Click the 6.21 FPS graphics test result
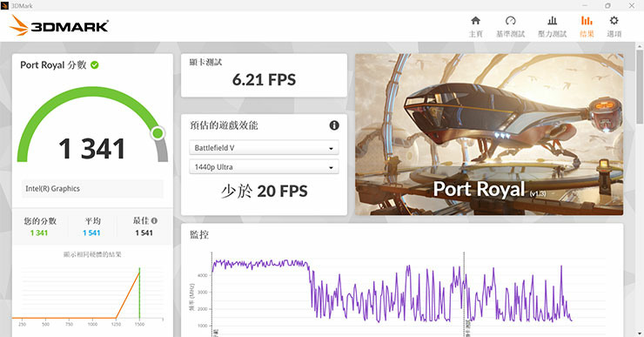644x337 pixels. [x=264, y=80]
